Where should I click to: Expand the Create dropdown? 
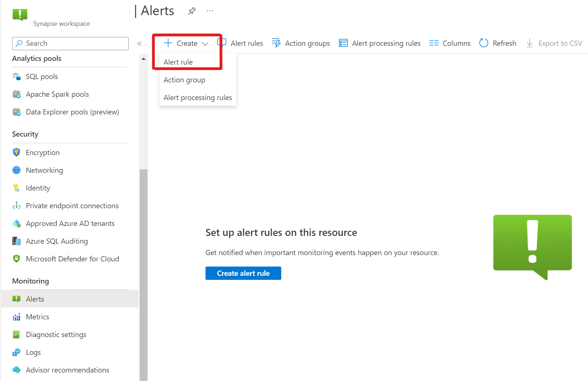[186, 43]
